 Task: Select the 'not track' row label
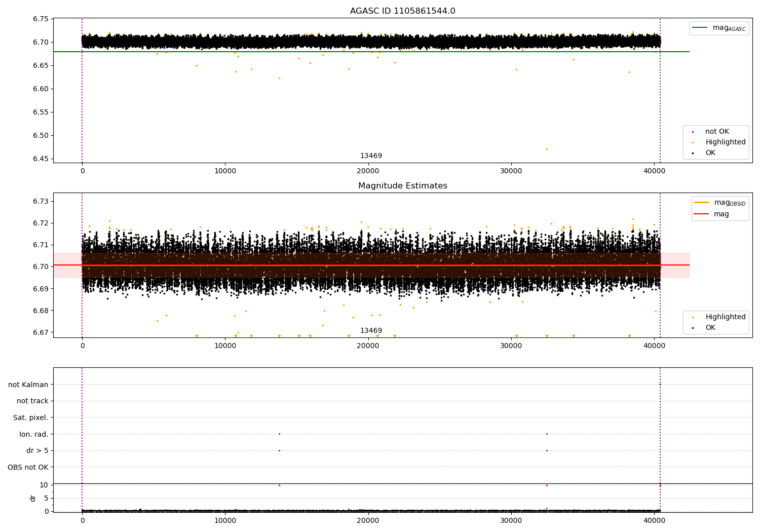click(32, 401)
